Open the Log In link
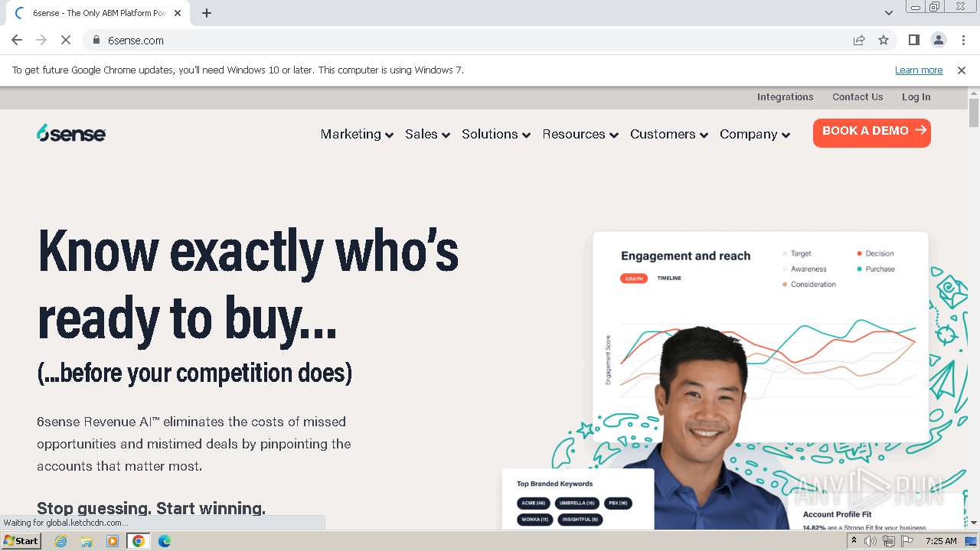Image resolution: width=980 pixels, height=551 pixels. (x=916, y=97)
